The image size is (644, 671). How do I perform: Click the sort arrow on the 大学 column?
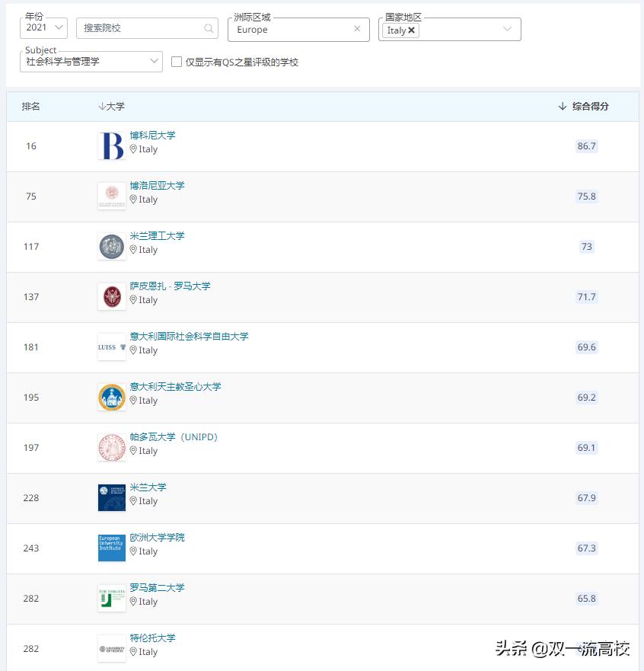coord(104,106)
